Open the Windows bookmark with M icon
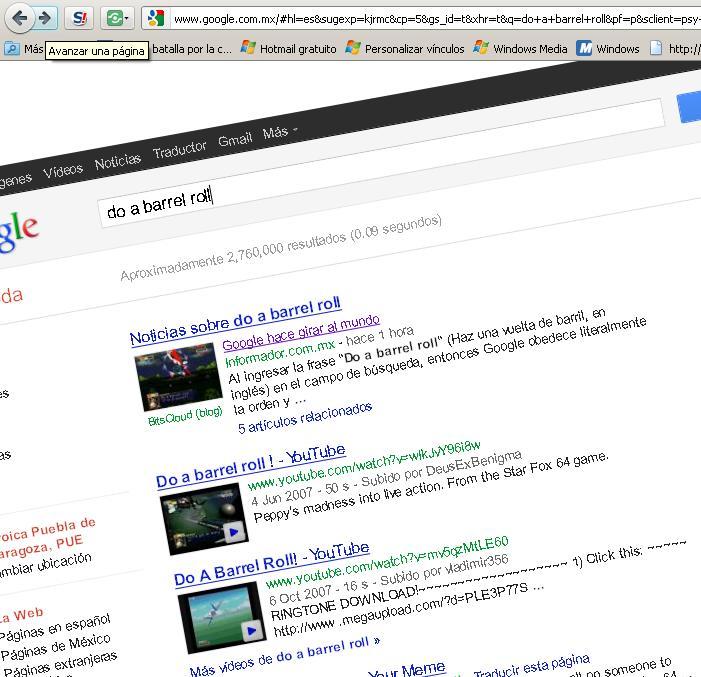 click(x=617, y=49)
